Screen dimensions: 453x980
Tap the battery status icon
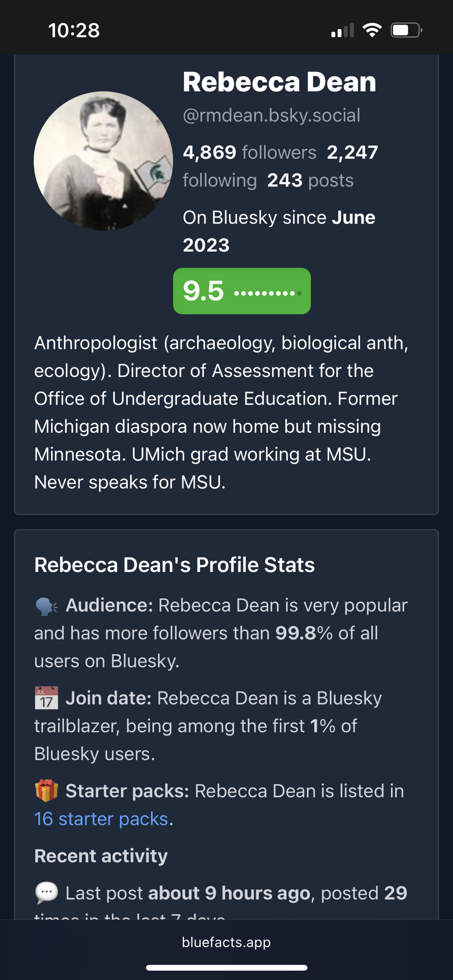[406, 30]
